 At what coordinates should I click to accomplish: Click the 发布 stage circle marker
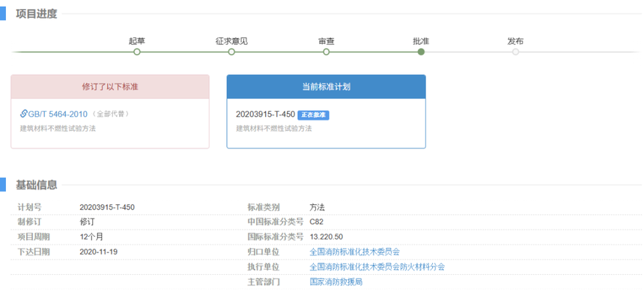pos(515,52)
